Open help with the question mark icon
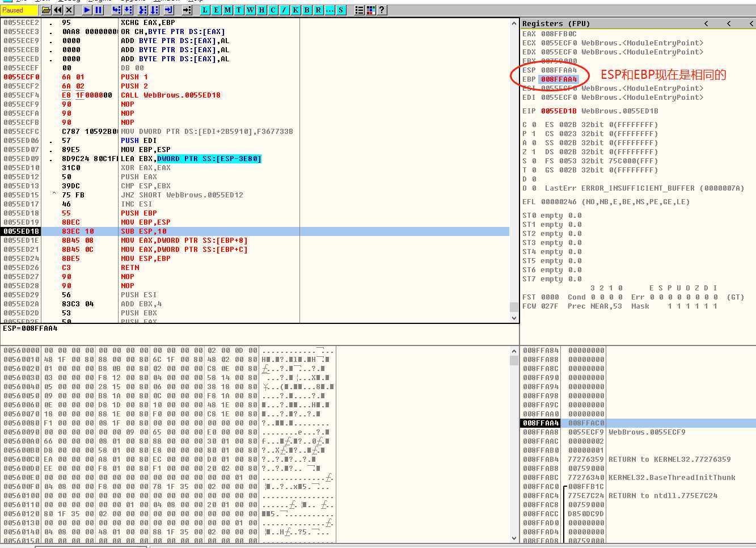 [382, 10]
